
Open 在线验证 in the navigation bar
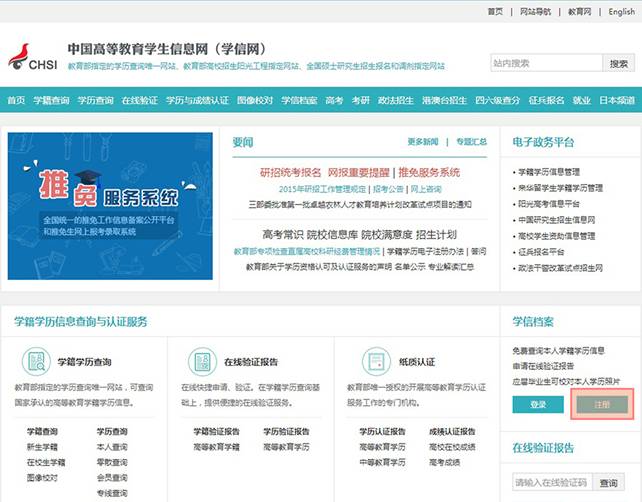pos(140,100)
